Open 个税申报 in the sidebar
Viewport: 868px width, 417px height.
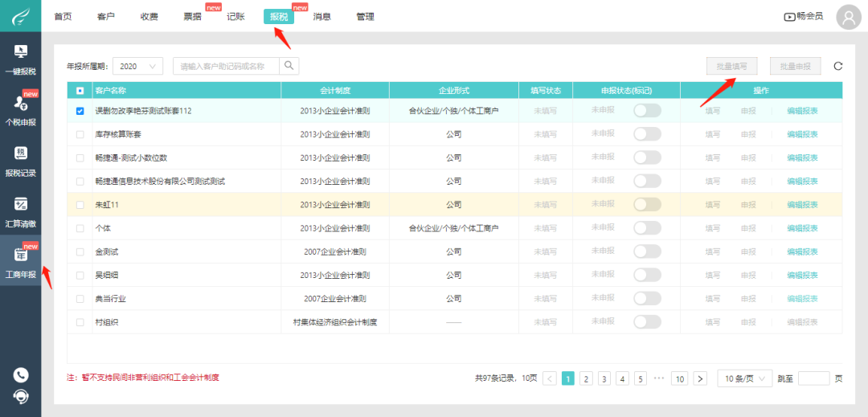point(20,110)
